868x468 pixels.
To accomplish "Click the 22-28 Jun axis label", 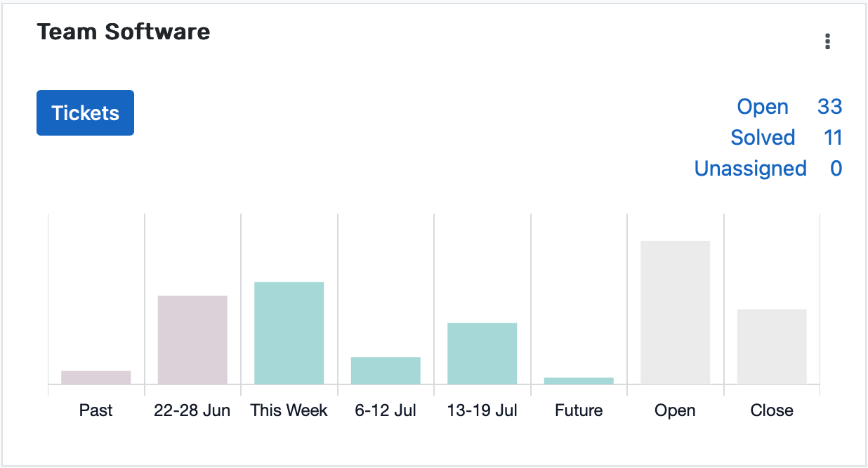I will click(192, 410).
